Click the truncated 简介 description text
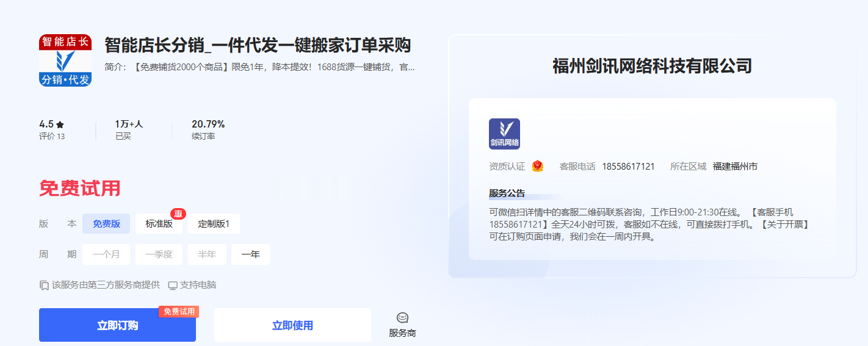868x346 pixels. tap(259, 67)
